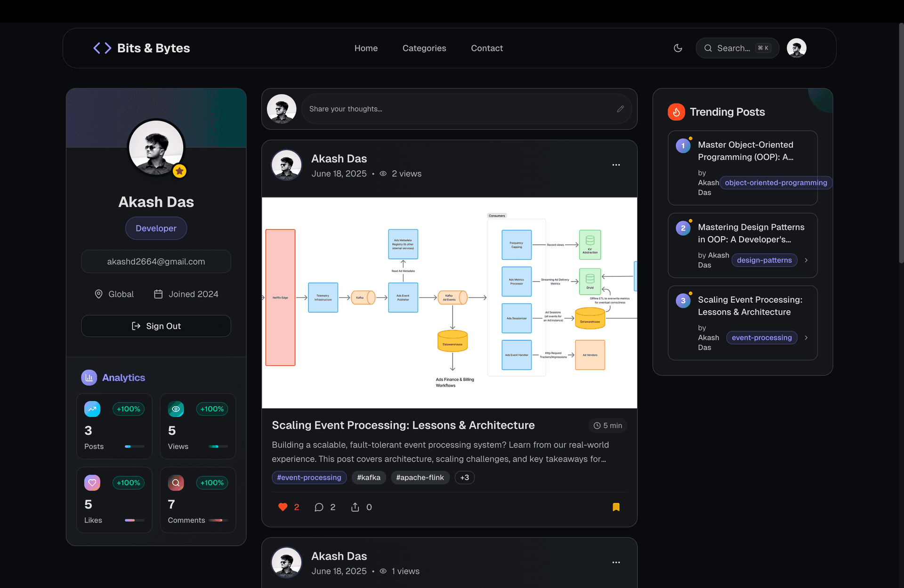Image resolution: width=904 pixels, height=588 pixels.
Task: Toggle the bookmark on Scaling Event post
Action: pos(616,507)
